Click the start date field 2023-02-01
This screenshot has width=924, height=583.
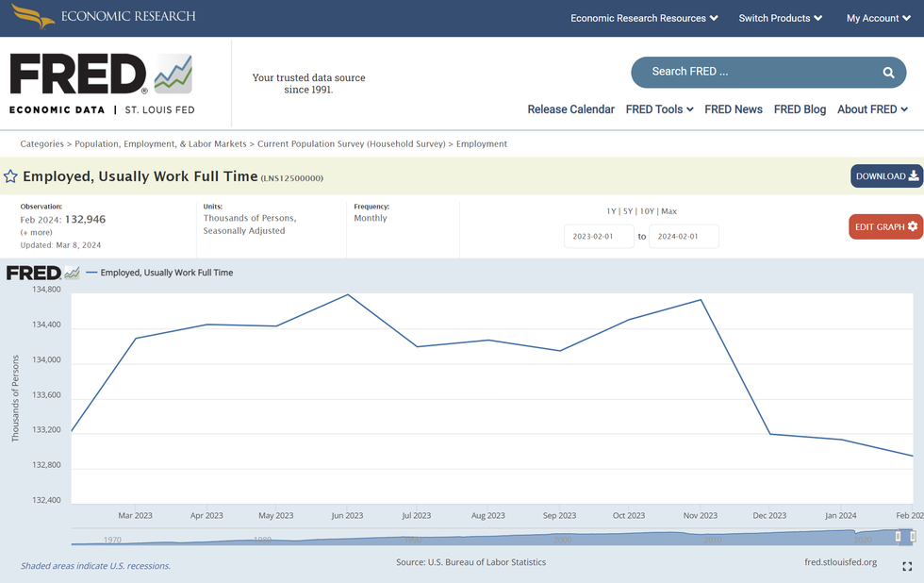pyautogui.click(x=599, y=237)
